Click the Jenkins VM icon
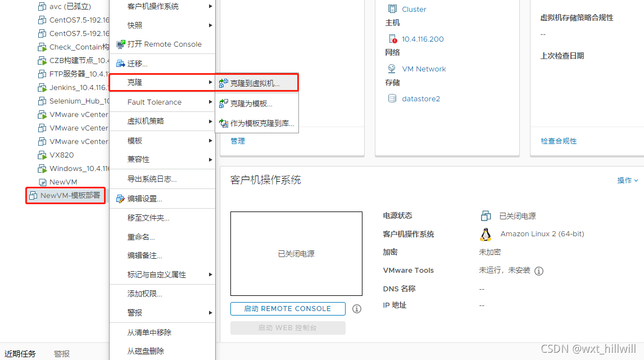This screenshot has width=644, height=360. pyautogui.click(x=42, y=88)
